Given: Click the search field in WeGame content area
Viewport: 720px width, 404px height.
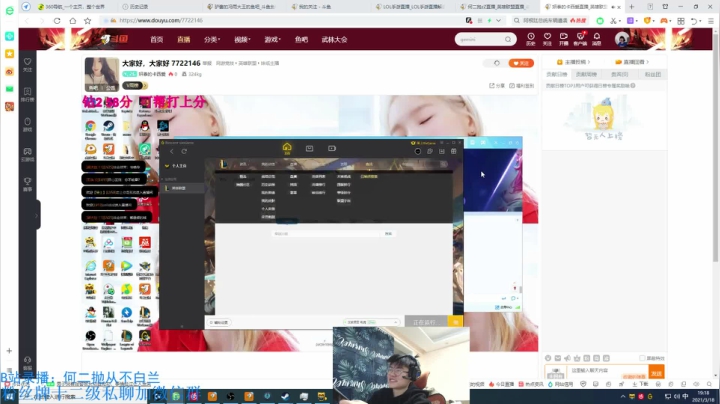Looking at the screenshot, I should coord(326,234).
